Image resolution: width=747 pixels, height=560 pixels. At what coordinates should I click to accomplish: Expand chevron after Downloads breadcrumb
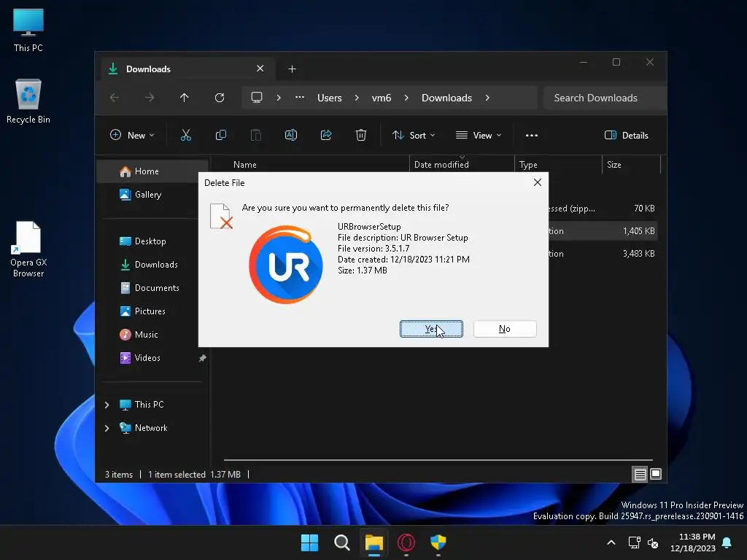487,98
